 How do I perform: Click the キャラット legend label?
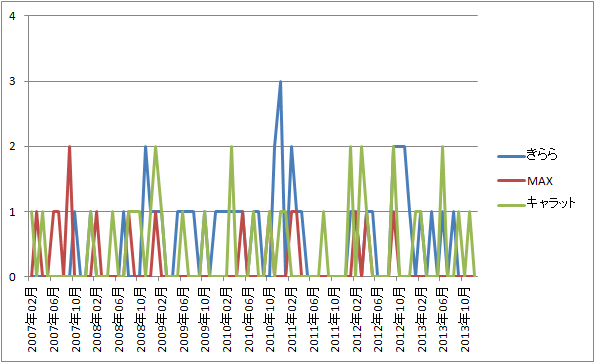[551, 204]
